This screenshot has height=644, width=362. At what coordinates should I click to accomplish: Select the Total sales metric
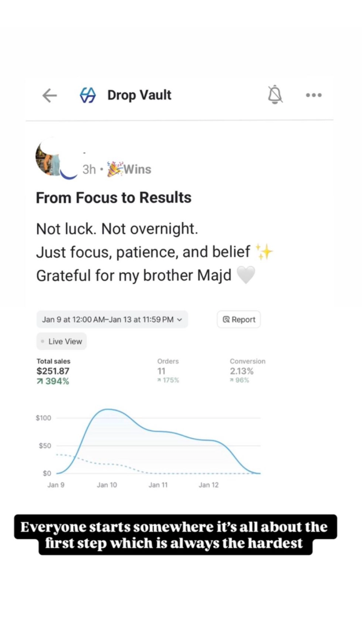[53, 371]
